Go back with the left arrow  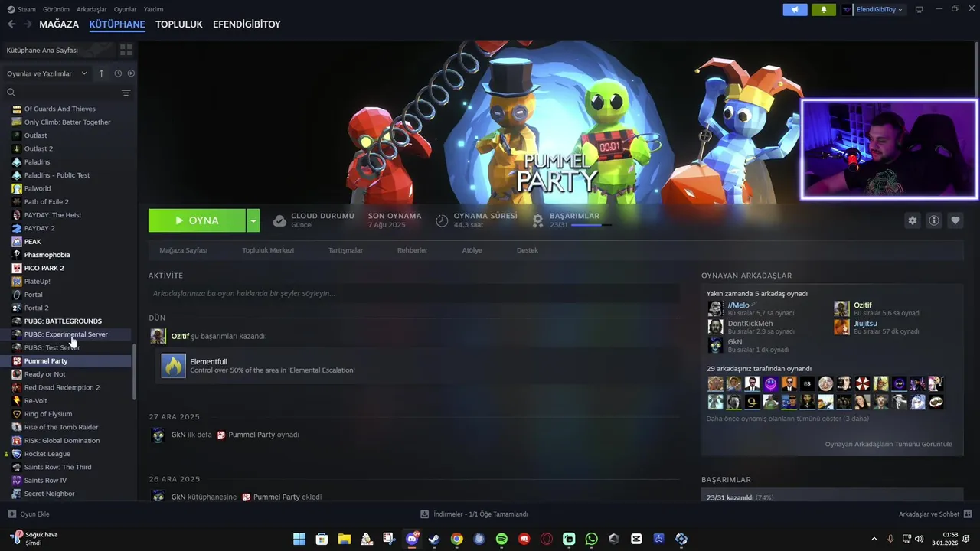click(11, 24)
